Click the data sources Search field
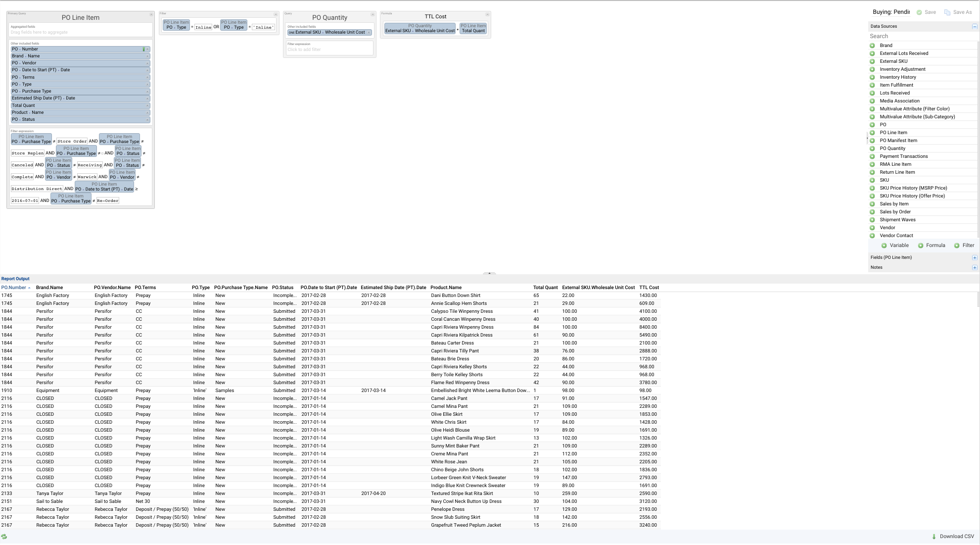The width and height of the screenshot is (980, 545). 920,36
